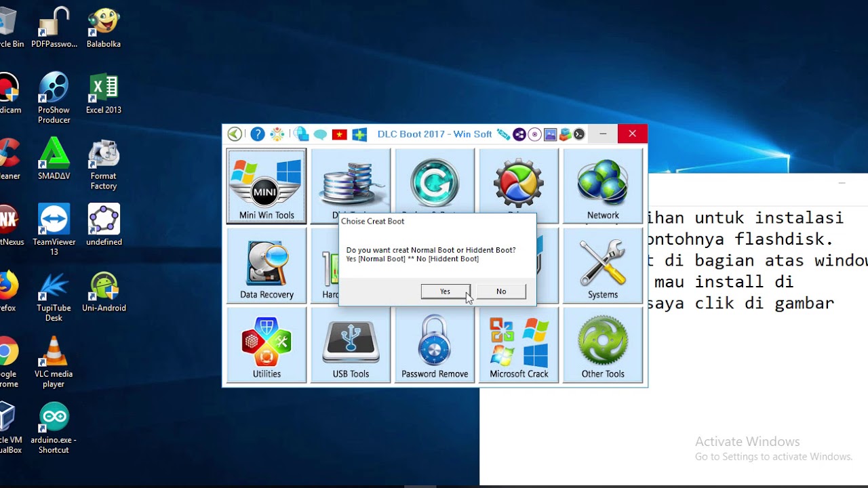Screen dimensions: 868x488
Task: Select the TeamViewer 13 desktop icon
Action: pyautogui.click(x=54, y=230)
